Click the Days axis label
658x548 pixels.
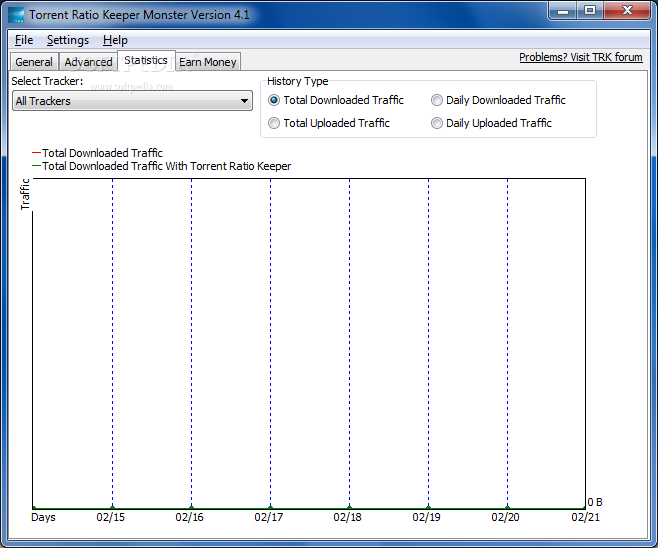click(43, 517)
